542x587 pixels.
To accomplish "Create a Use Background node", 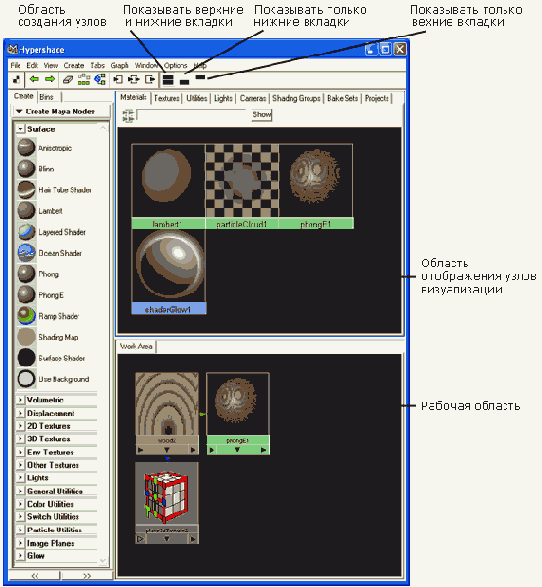I will pos(53,378).
